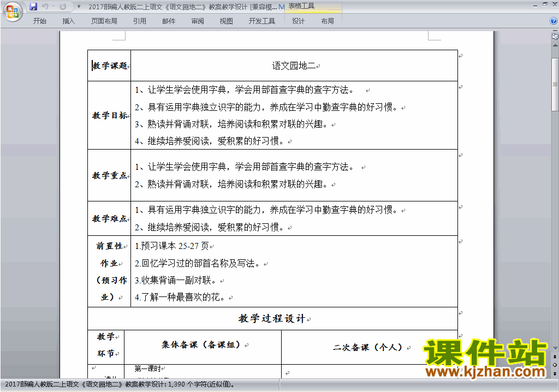This screenshot has height=392, width=559.
Task: Click the 教学过程设计 heading row
Action: [x=272, y=318]
